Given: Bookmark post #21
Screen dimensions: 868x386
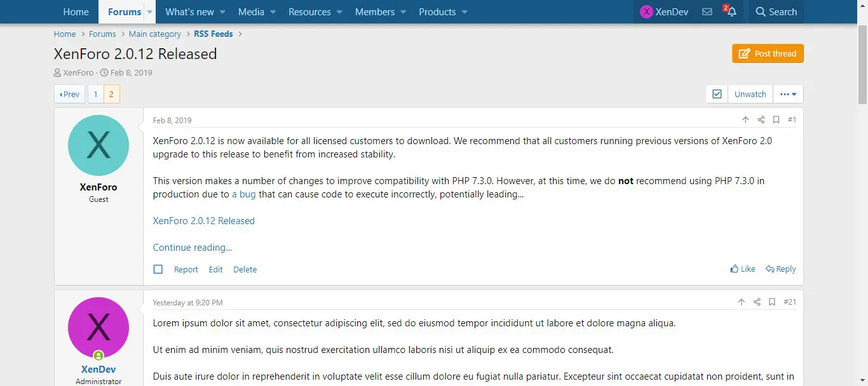Looking at the screenshot, I should click(772, 302).
